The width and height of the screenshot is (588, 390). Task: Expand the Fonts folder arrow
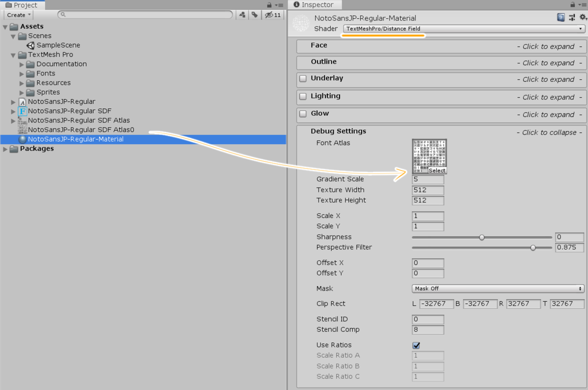pyautogui.click(x=22, y=73)
